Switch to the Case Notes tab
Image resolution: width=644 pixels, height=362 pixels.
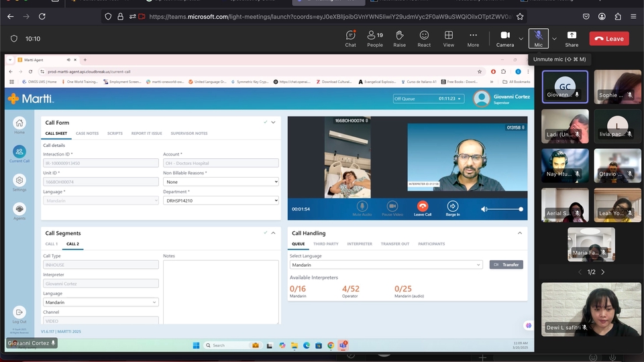(87, 133)
